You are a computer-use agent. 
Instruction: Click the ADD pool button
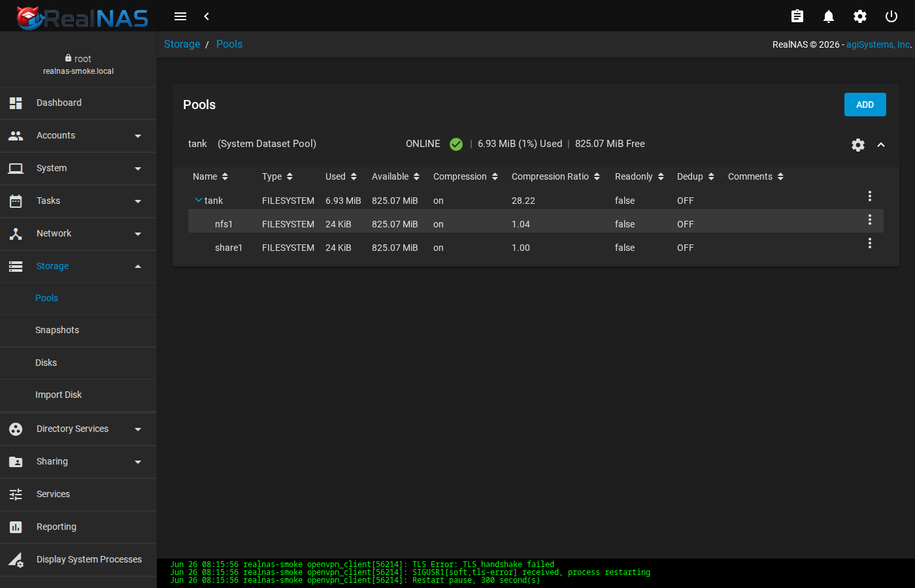pos(865,105)
